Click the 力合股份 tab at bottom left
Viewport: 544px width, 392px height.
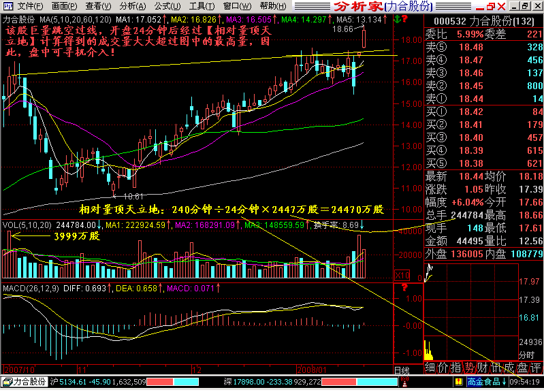tap(28, 383)
